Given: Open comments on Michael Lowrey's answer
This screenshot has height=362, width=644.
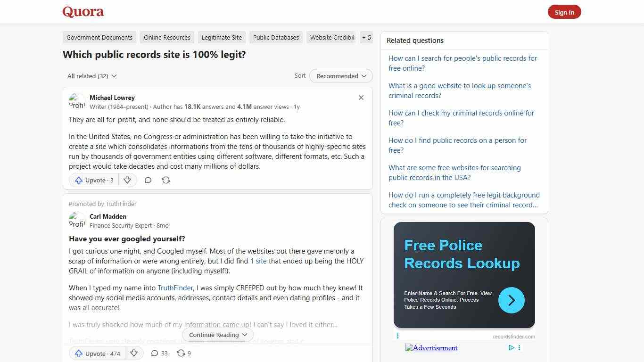Looking at the screenshot, I should point(148,180).
